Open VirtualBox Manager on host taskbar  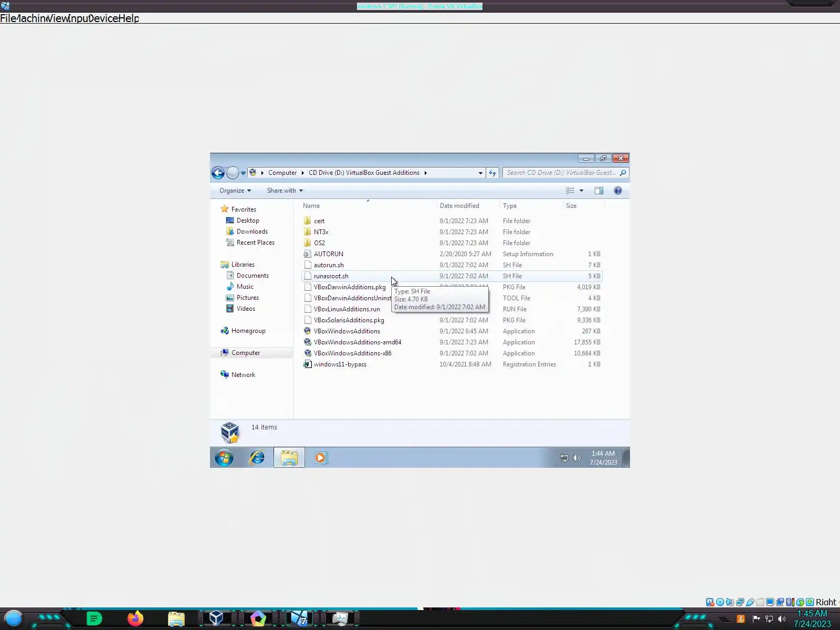click(216, 618)
